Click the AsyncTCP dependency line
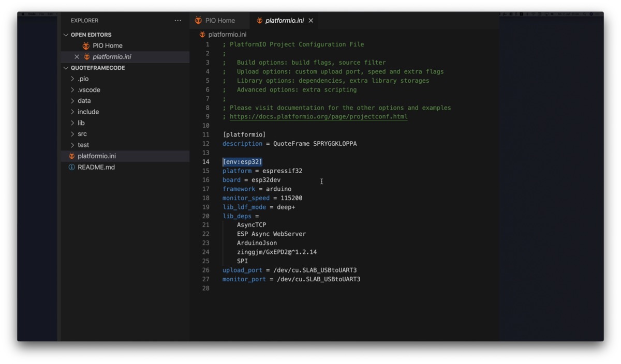This screenshot has height=364, width=621. [x=252, y=225]
